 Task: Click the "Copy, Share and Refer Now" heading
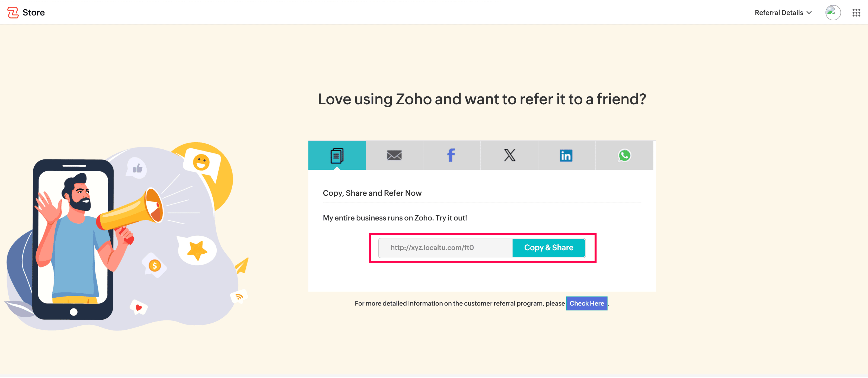(x=372, y=193)
